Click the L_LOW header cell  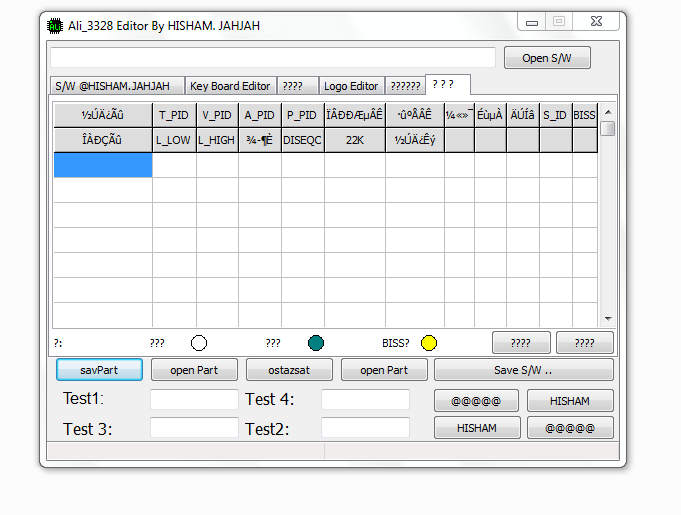174,140
